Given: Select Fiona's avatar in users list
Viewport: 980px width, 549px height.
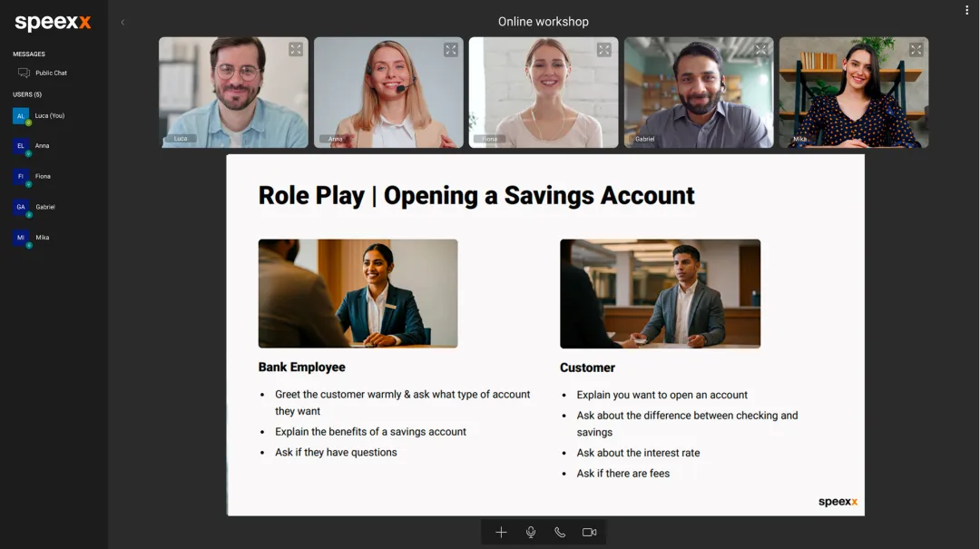Looking at the screenshot, I should coord(21,176).
